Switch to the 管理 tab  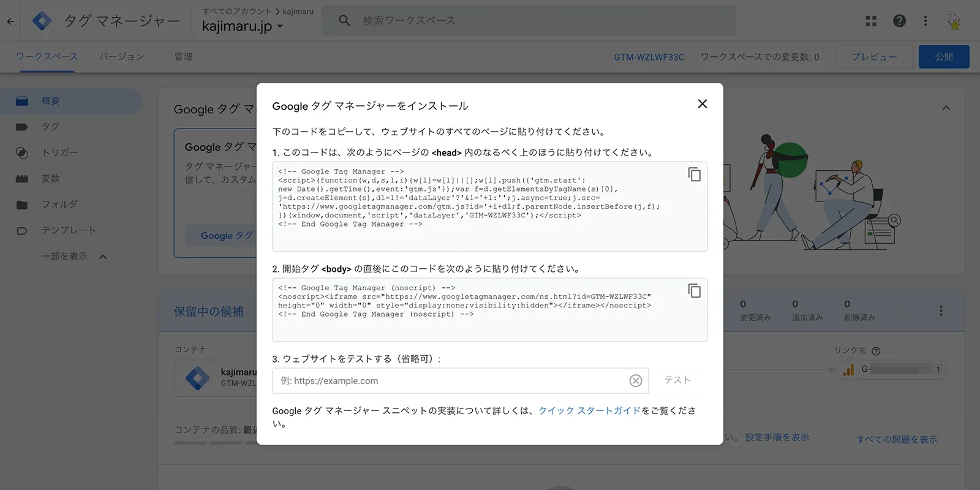coord(183,57)
